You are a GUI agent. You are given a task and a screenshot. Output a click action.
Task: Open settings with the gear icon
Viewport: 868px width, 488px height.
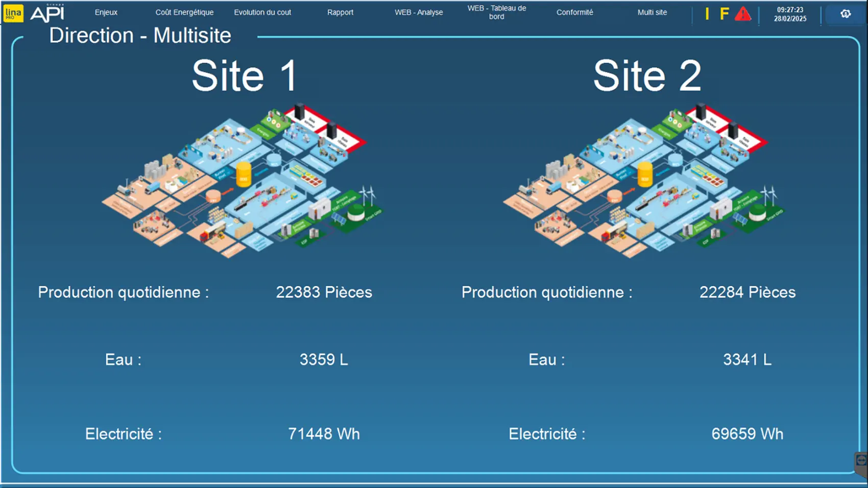coord(846,14)
